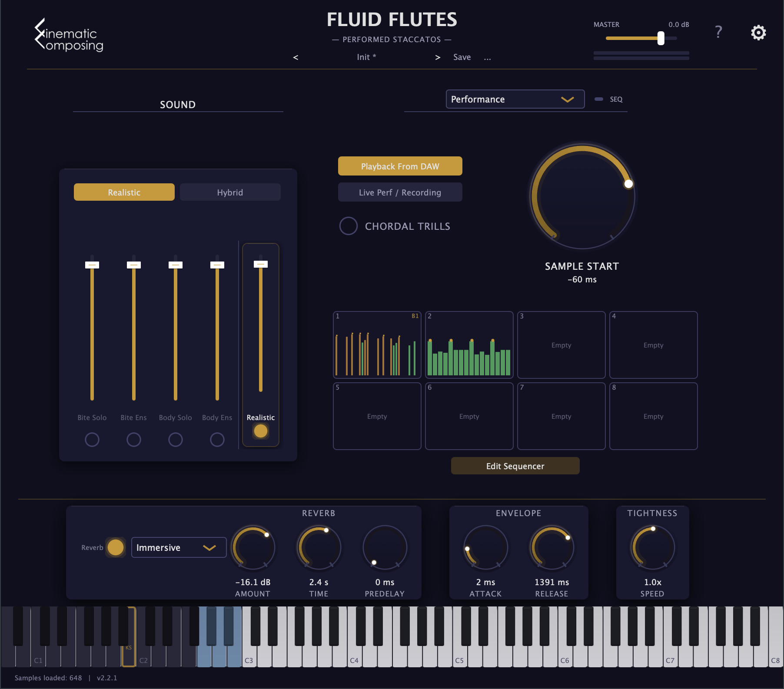Click the reverb Amount knob
This screenshot has height=689, width=784.
(x=253, y=547)
